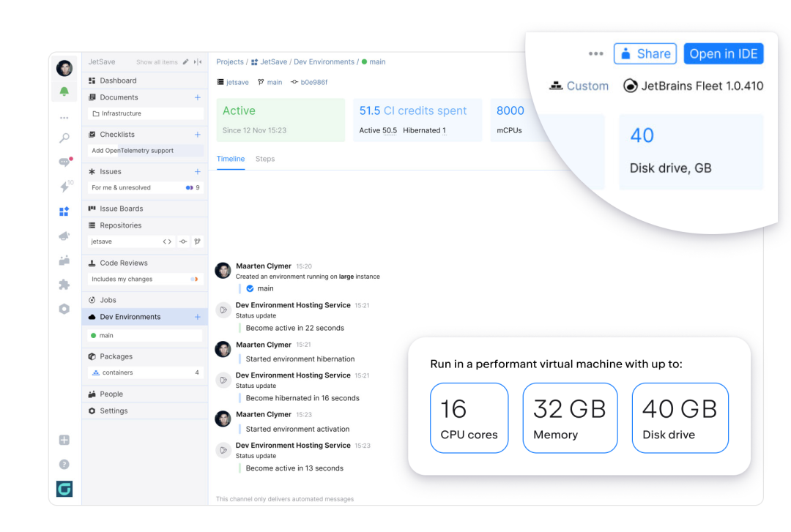
Task: Click the jetsave repository row name
Action: [x=101, y=241]
